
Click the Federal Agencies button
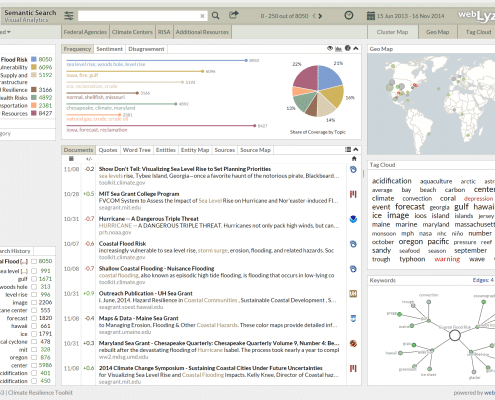point(85,32)
